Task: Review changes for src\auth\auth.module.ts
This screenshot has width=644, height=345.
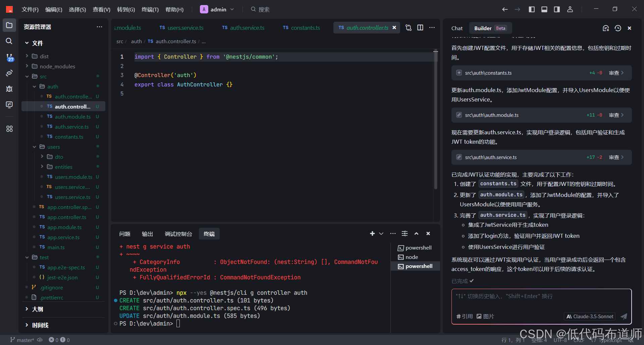Action: pyautogui.click(x=616, y=115)
